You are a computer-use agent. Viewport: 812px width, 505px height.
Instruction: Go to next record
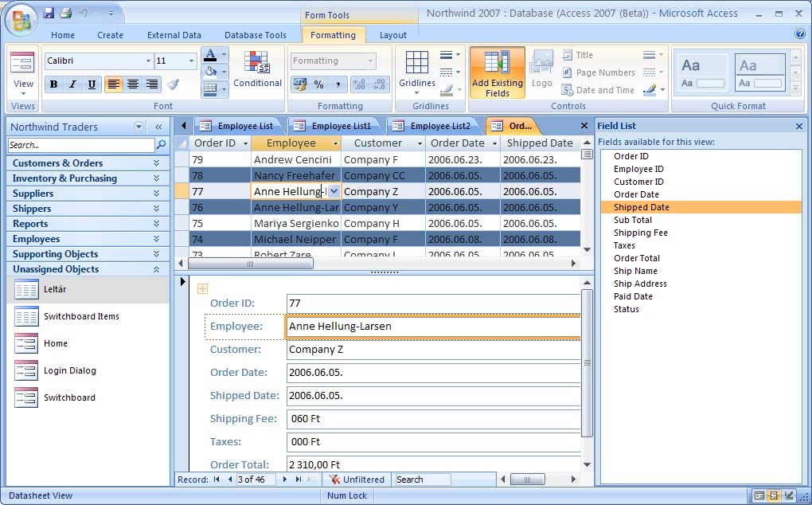pos(285,480)
